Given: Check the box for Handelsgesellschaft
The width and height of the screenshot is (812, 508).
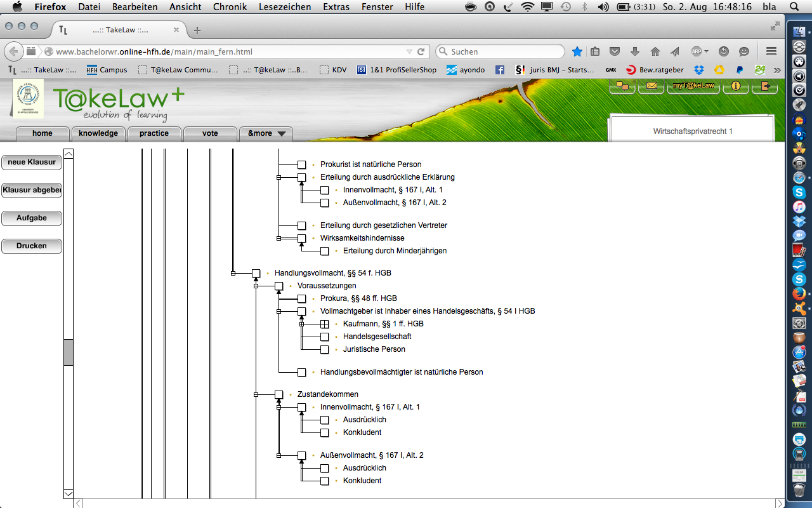Looking at the screenshot, I should coord(325,337).
